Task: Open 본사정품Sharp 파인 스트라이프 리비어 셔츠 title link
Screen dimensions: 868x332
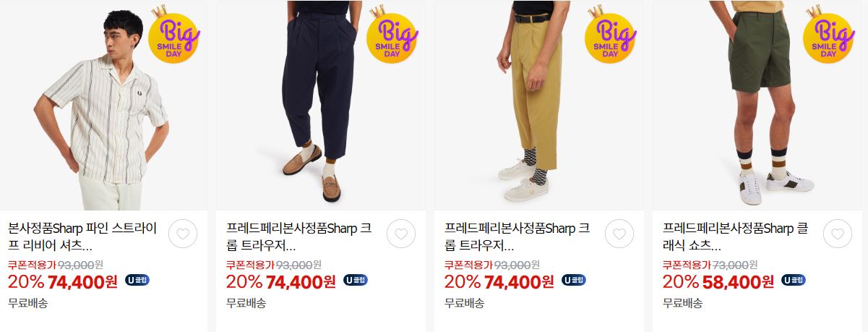Action: click(82, 236)
